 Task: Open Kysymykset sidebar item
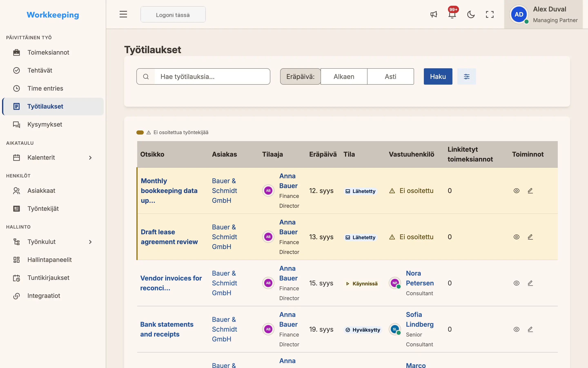[x=53, y=124]
